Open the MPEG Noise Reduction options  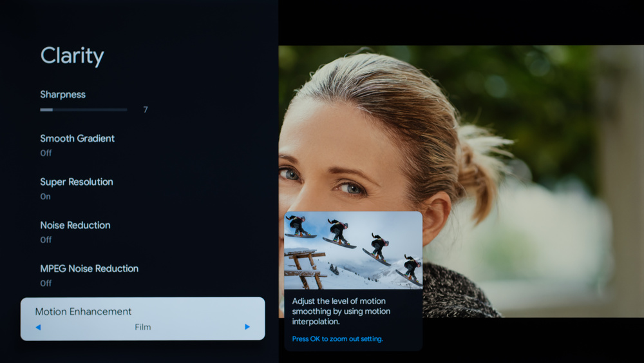[89, 268]
